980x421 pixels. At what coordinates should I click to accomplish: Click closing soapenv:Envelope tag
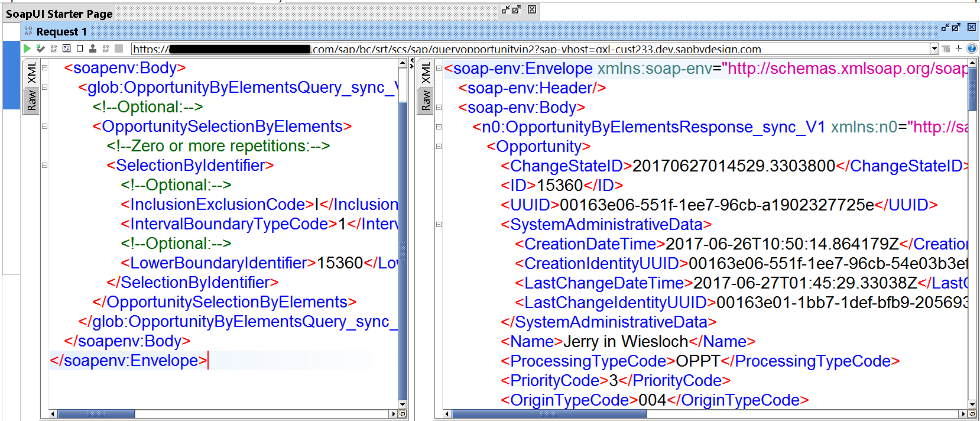[128, 361]
